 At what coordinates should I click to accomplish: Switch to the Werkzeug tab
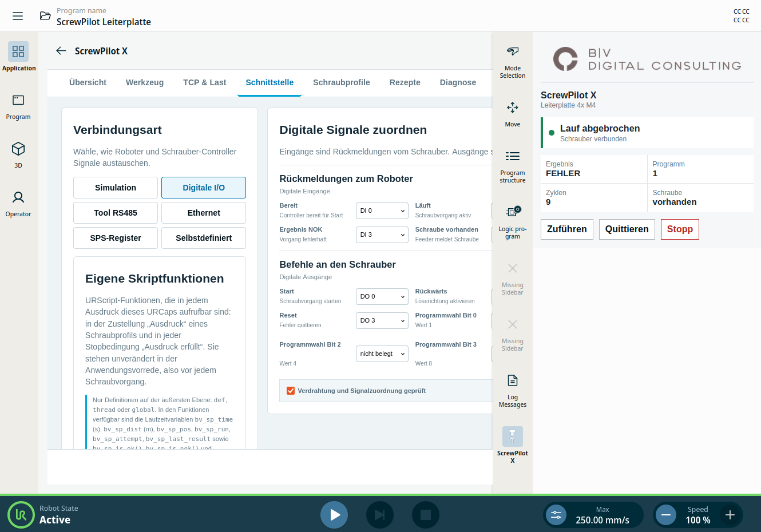pyautogui.click(x=145, y=82)
